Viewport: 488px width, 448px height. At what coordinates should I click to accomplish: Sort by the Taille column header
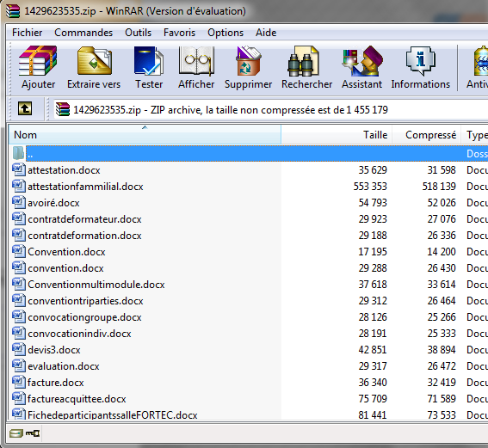[337, 135]
